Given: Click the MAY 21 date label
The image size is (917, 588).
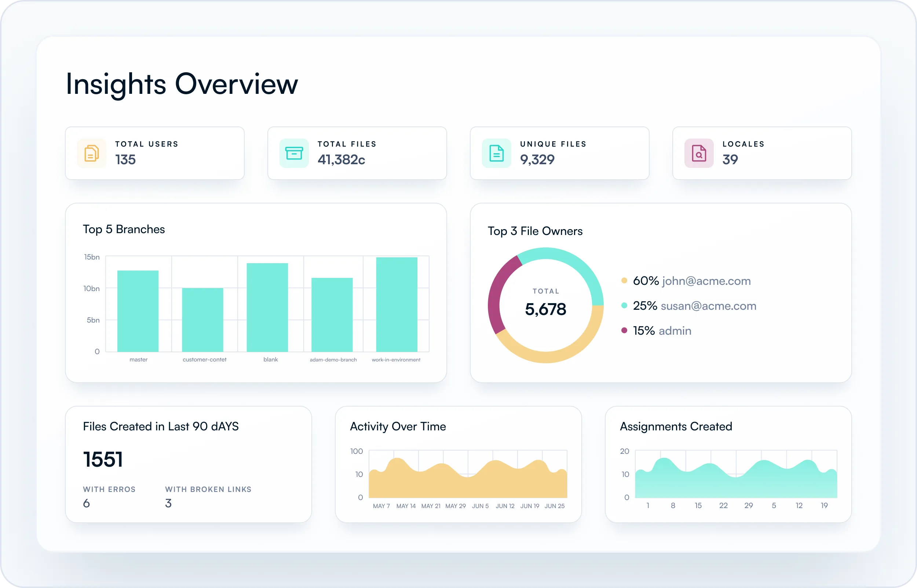Looking at the screenshot, I should (x=431, y=506).
